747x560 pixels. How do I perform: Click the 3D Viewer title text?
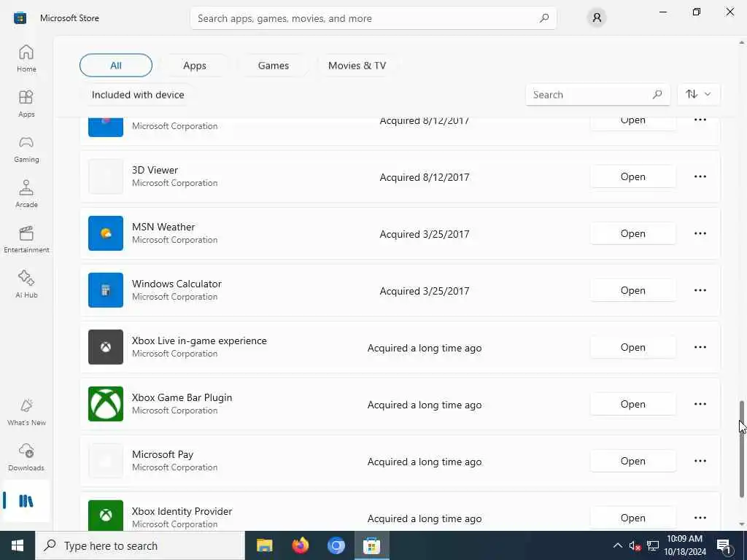155,170
